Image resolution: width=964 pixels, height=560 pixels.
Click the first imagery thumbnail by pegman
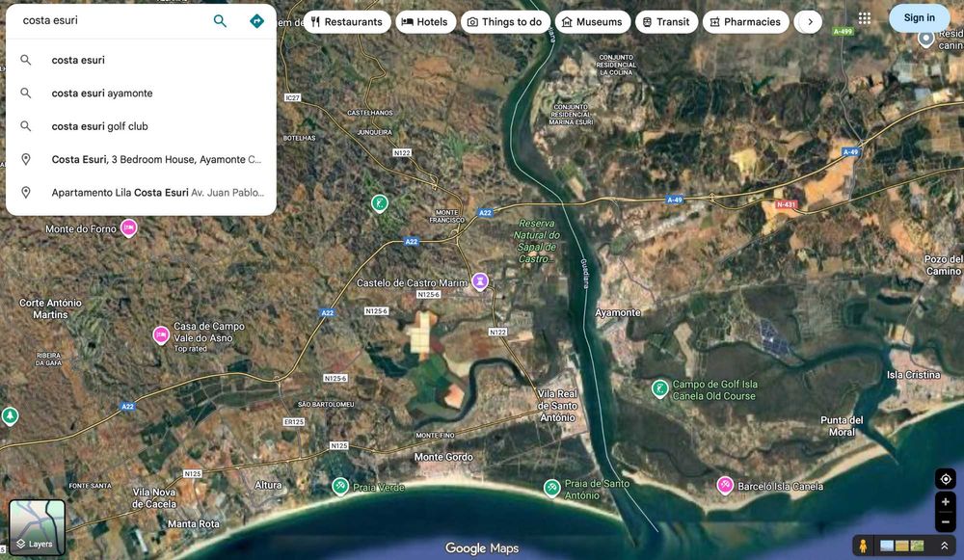pos(887,546)
